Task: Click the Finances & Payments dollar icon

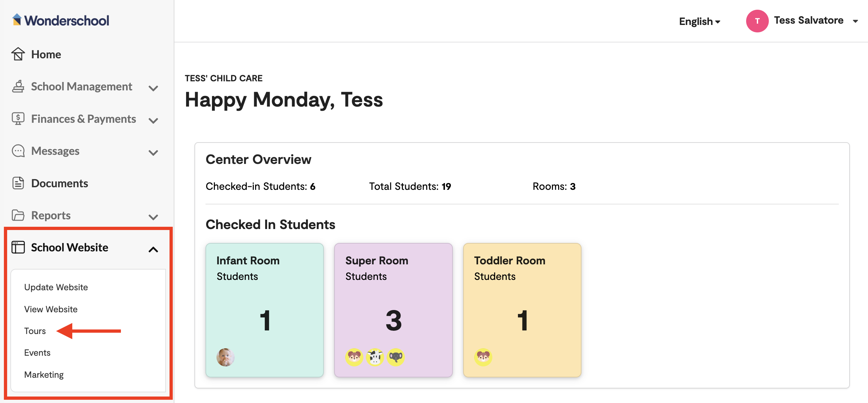Action: coord(18,119)
